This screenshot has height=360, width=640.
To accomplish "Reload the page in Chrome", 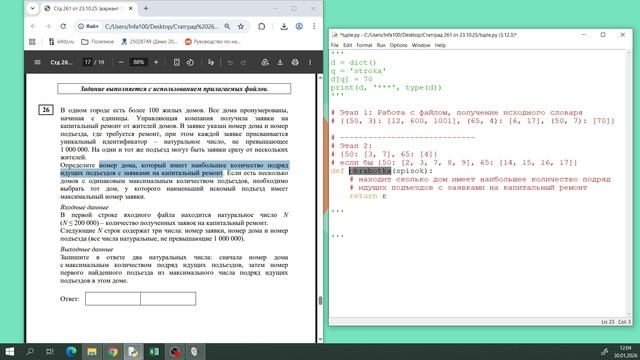I will pyautogui.click(x=63, y=27).
